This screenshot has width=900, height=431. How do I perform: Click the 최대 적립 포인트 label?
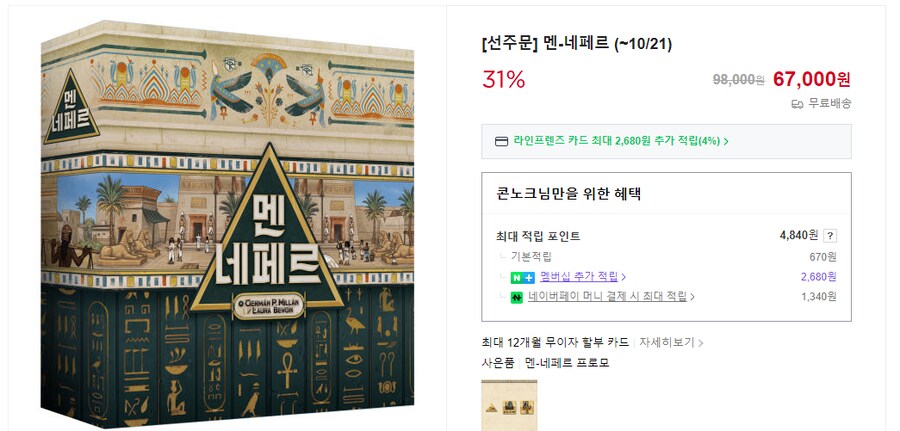click(538, 236)
